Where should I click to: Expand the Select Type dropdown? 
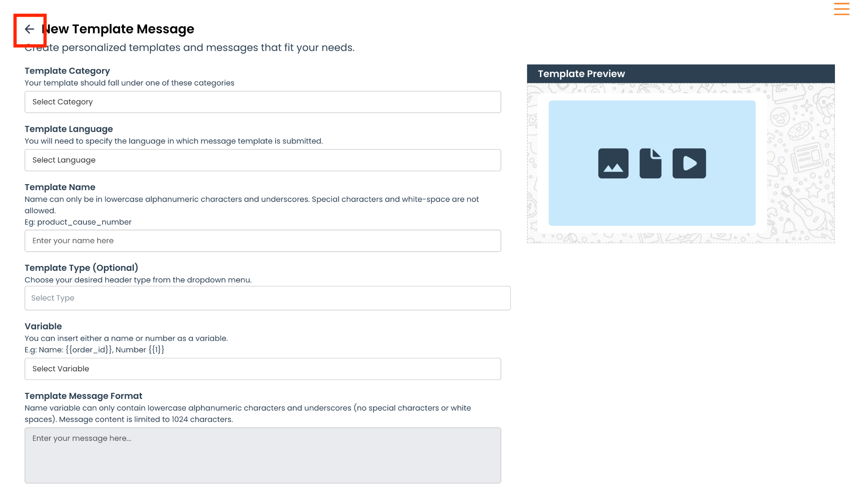[x=267, y=298]
